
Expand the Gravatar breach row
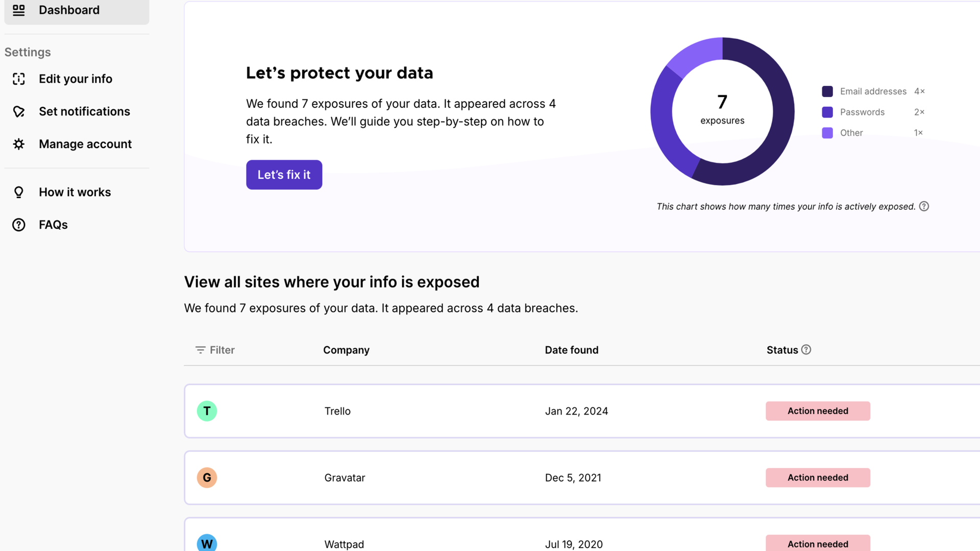click(x=582, y=477)
